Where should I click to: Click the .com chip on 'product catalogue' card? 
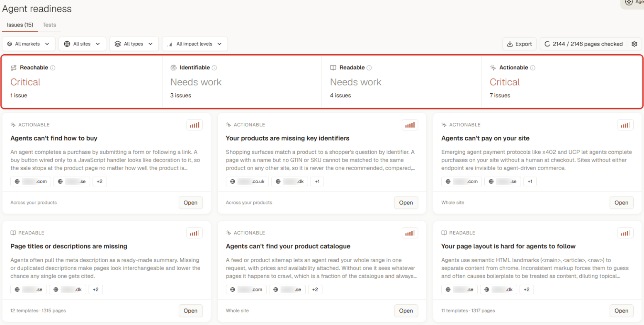click(246, 289)
